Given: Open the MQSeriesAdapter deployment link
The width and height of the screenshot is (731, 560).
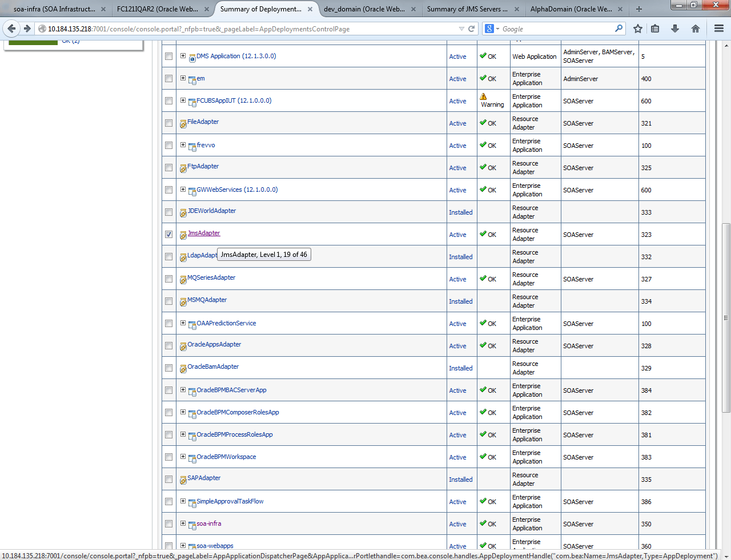Looking at the screenshot, I should pyautogui.click(x=211, y=277).
